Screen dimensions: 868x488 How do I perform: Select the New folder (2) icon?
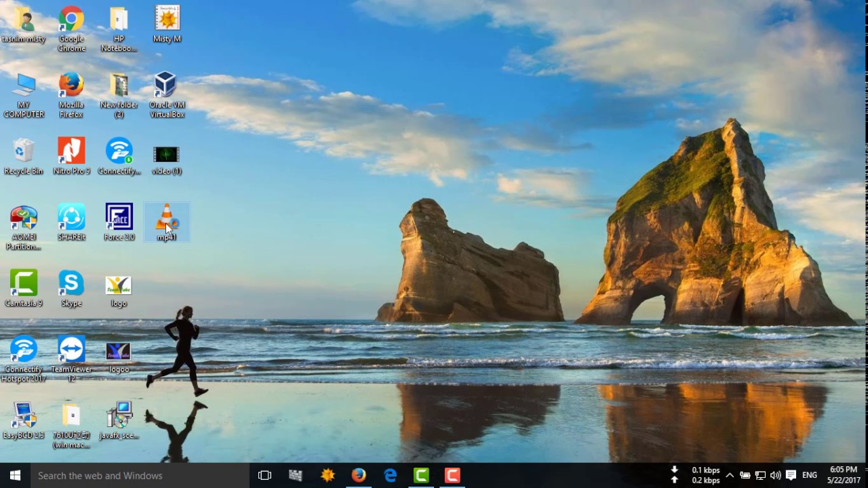pyautogui.click(x=119, y=95)
